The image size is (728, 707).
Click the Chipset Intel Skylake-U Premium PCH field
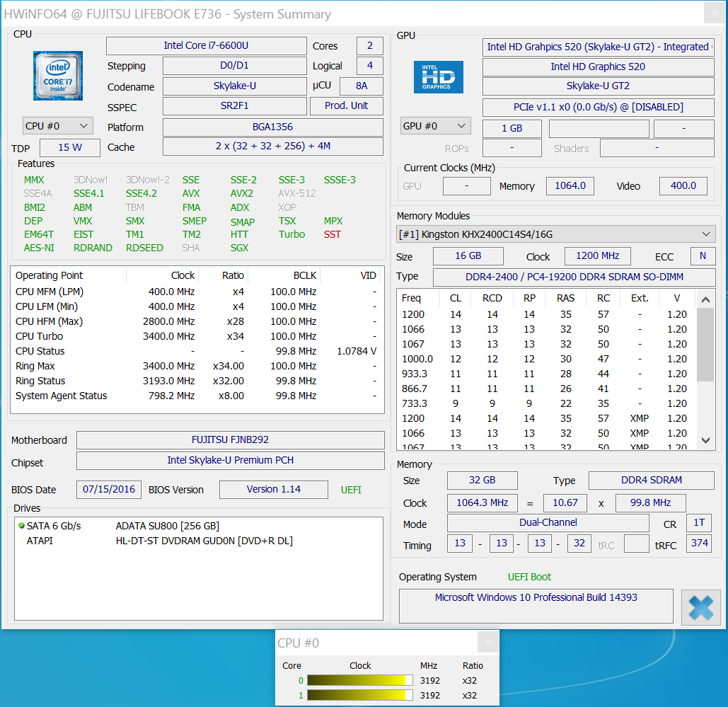coord(231,460)
